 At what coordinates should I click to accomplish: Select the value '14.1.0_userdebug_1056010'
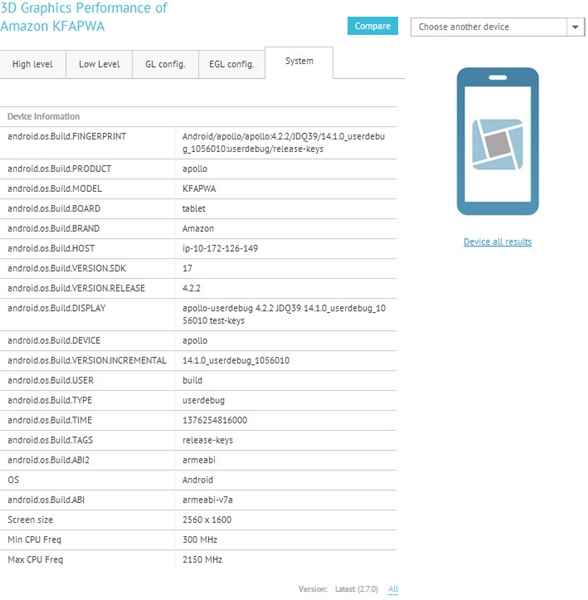click(x=236, y=360)
